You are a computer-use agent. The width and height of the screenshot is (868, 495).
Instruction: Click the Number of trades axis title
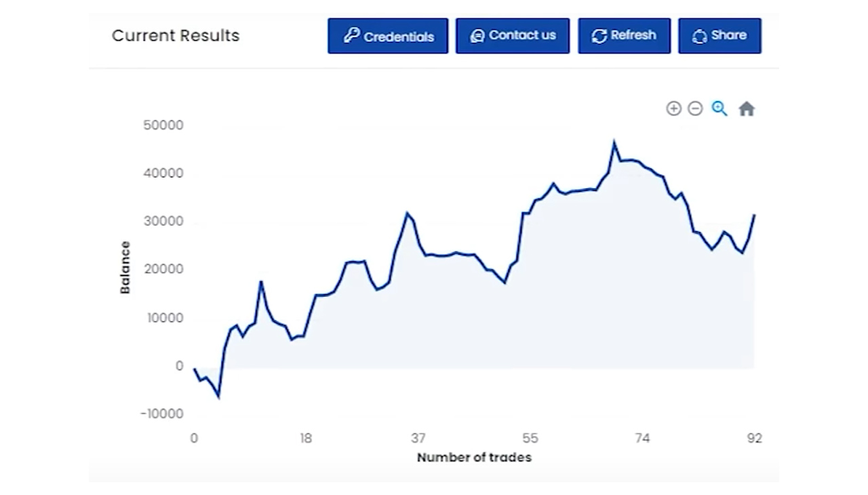point(474,458)
